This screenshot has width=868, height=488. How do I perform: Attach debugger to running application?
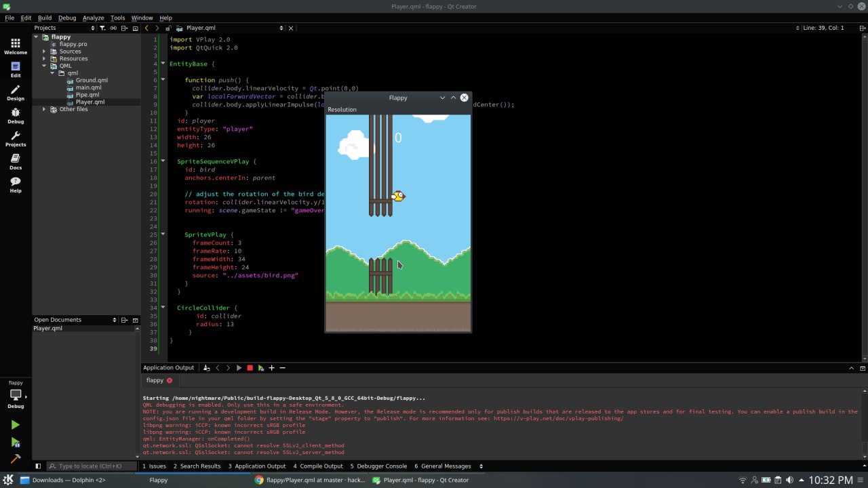point(260,368)
